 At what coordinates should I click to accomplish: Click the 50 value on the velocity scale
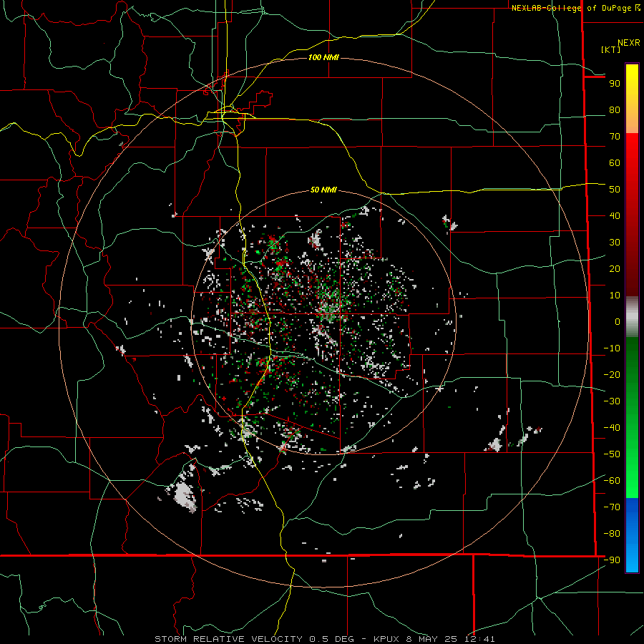point(615,190)
